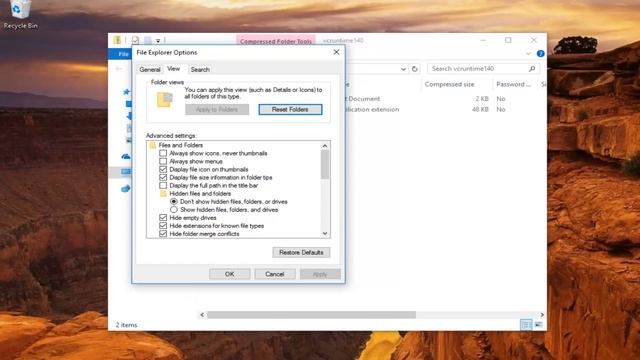Uncheck Hide folder merge conflicts
Viewport: 640px width, 360px height.
point(163,234)
